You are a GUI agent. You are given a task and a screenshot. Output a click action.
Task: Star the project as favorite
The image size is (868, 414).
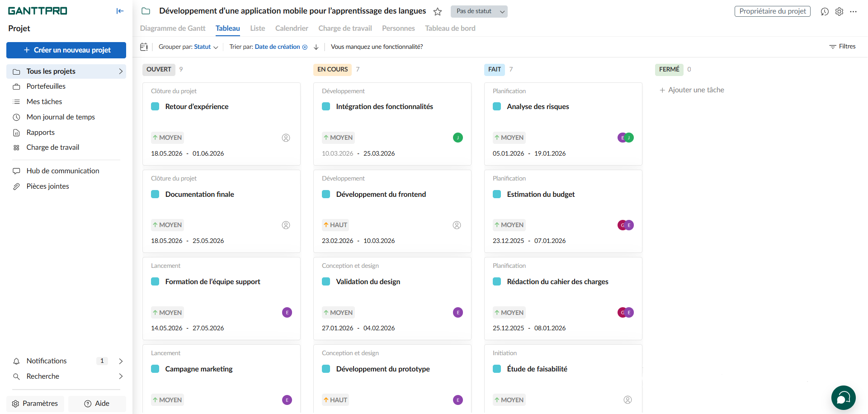(x=437, y=12)
